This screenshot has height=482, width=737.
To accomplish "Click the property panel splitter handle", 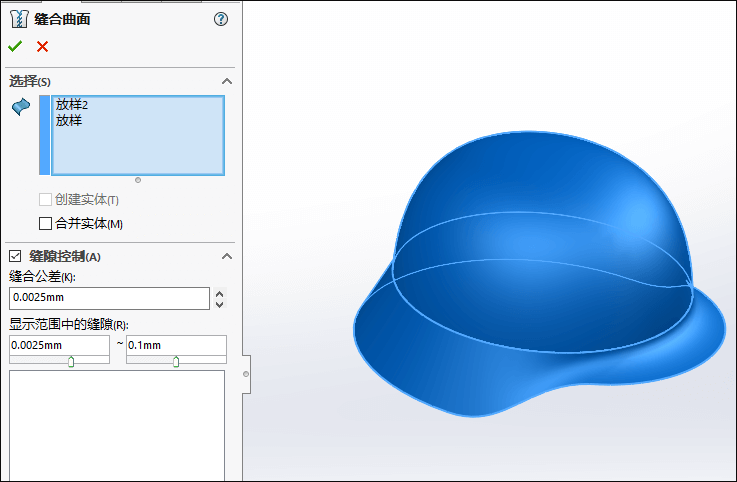I will coord(246,374).
